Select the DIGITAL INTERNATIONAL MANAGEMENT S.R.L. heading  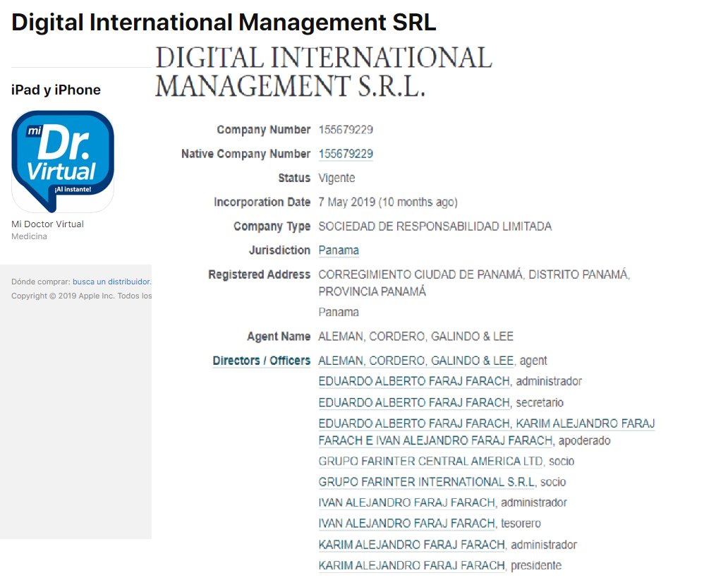coord(324,71)
